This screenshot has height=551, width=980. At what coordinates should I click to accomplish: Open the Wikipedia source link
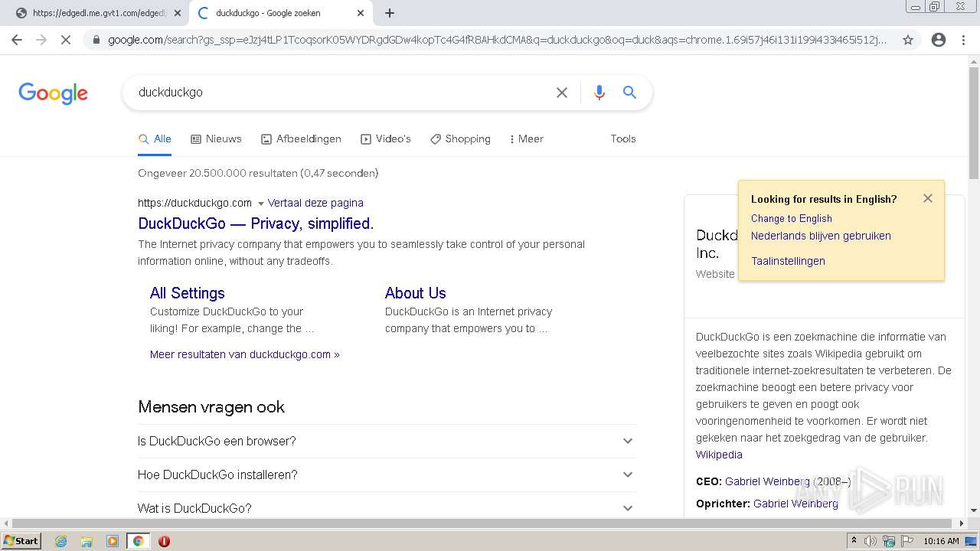point(719,455)
